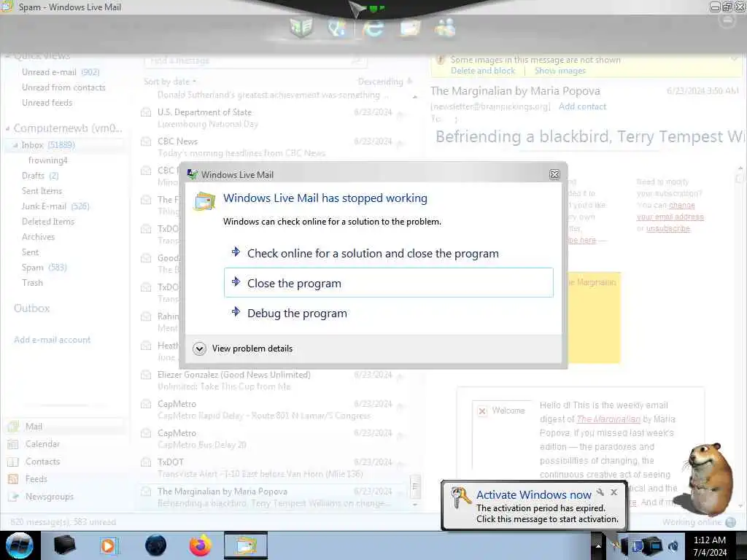Focus the Find a message search box
The width and height of the screenshot is (747, 560).
click(255, 61)
